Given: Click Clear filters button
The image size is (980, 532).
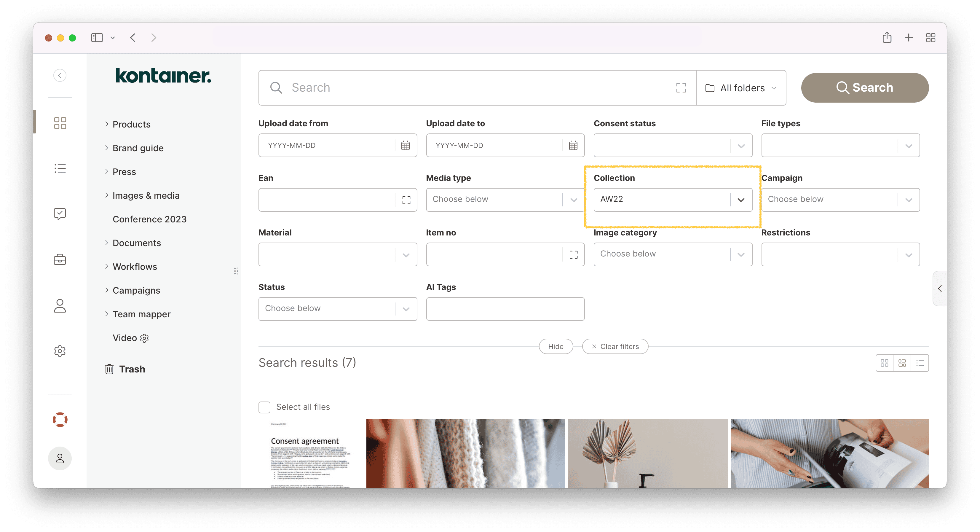Looking at the screenshot, I should (614, 347).
